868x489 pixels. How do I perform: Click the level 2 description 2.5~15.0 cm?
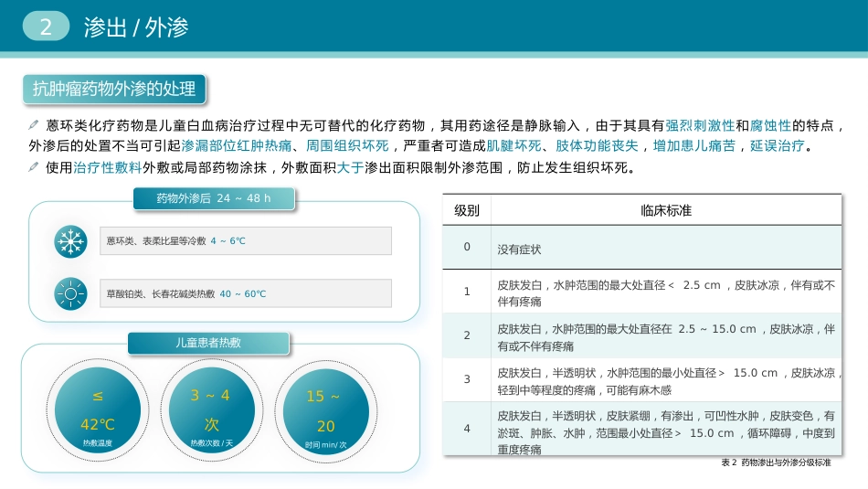coord(666,337)
